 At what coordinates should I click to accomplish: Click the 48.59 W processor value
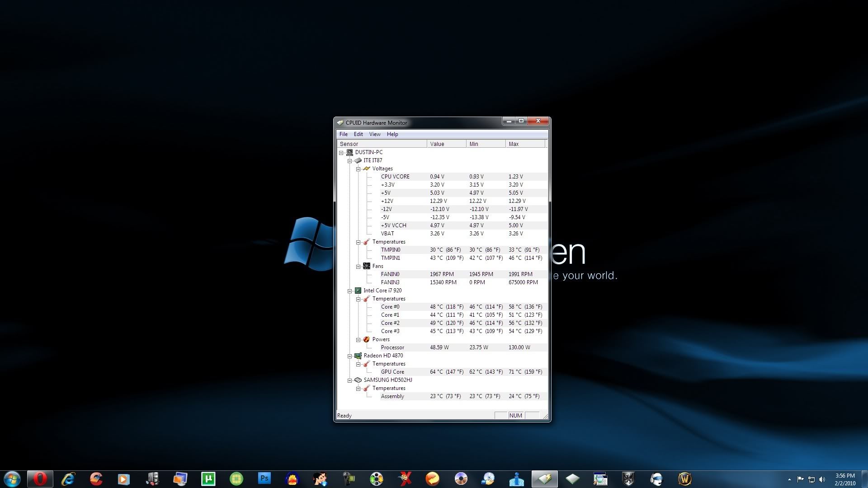pos(439,347)
